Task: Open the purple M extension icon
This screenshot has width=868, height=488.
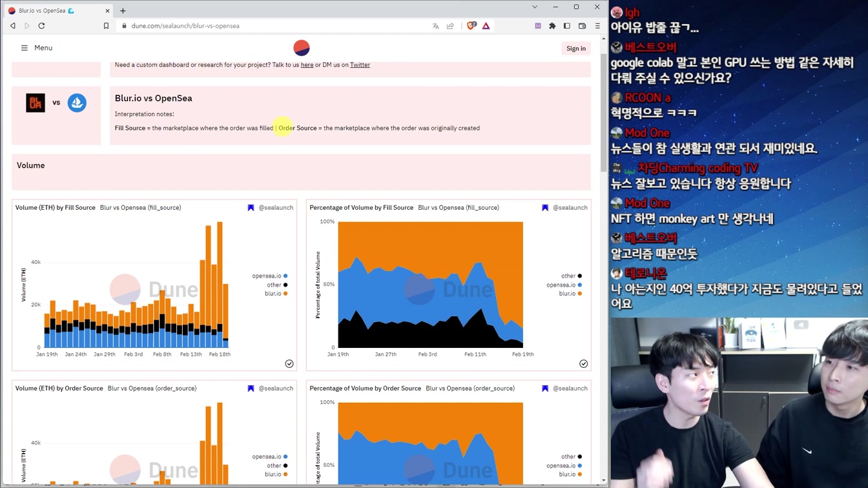Action: [x=538, y=26]
